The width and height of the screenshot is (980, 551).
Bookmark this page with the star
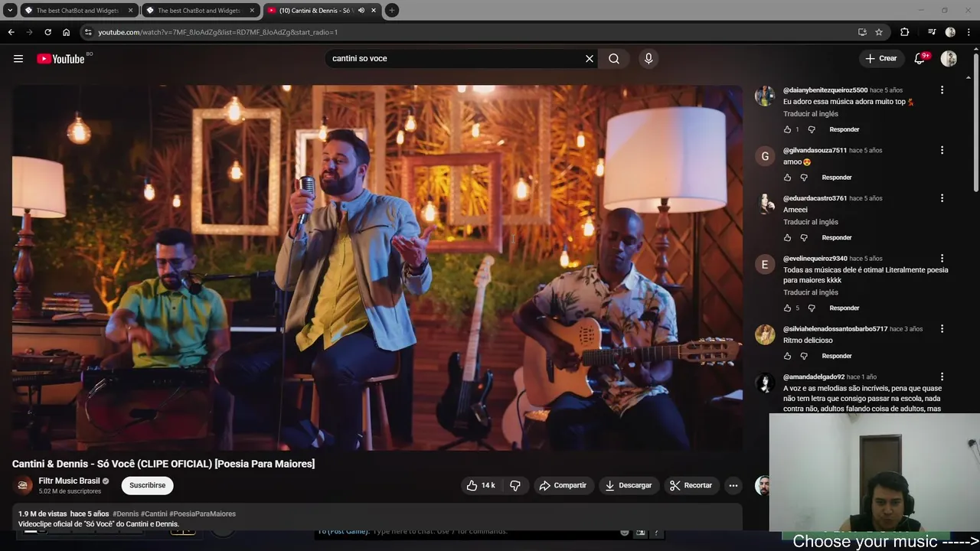[879, 32]
